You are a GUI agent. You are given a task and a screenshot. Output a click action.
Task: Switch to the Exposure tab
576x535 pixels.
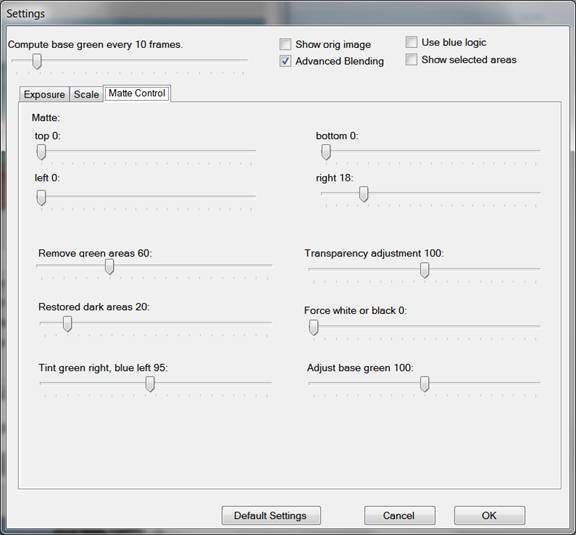[44, 94]
